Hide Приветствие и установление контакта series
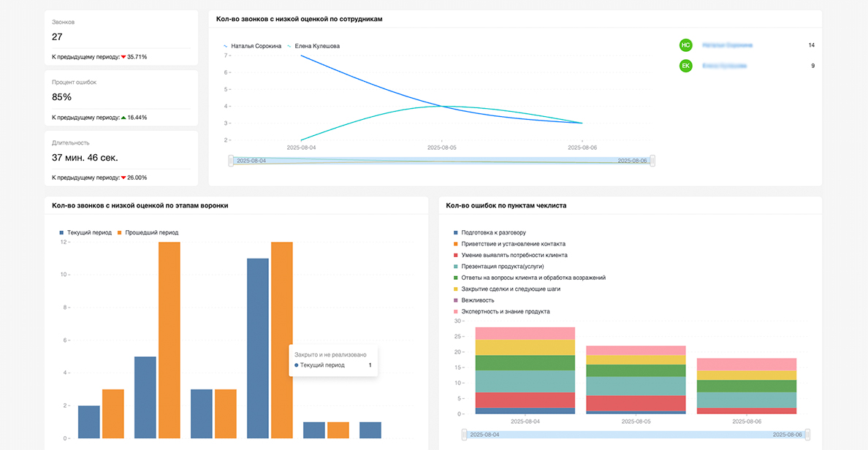Image resolution: width=868 pixels, height=450 pixels. 509,244
